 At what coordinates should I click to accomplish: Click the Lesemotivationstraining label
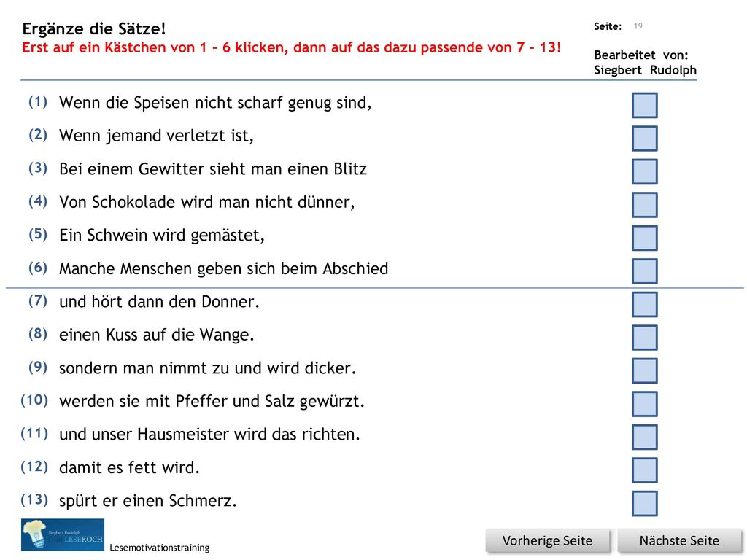160,548
